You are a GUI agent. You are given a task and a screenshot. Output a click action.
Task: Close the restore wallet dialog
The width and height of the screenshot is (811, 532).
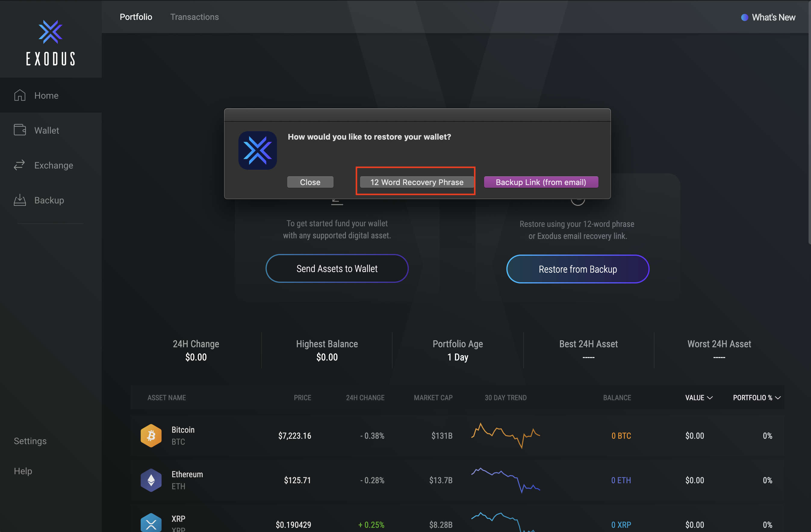point(310,182)
